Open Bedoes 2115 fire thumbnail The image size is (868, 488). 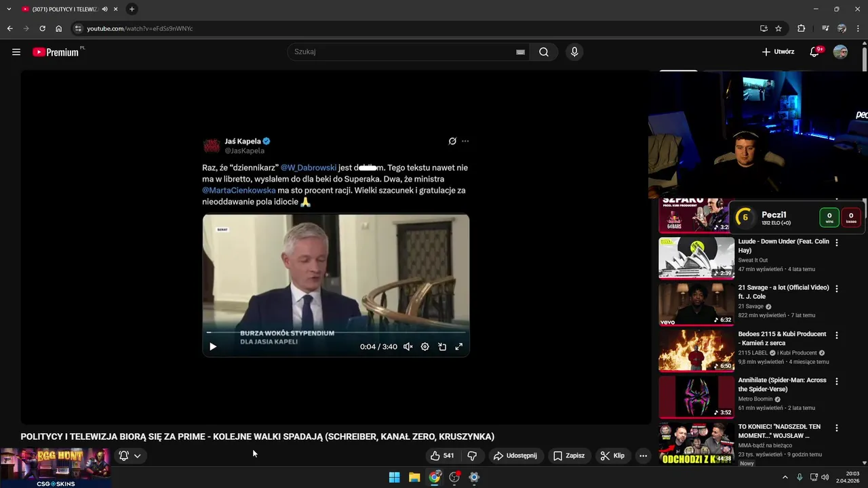[x=696, y=350]
